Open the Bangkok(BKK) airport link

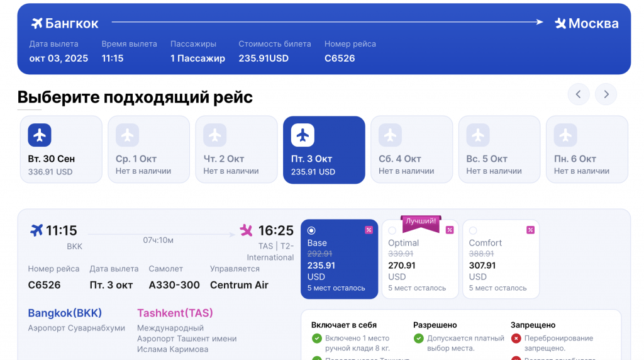click(65, 313)
